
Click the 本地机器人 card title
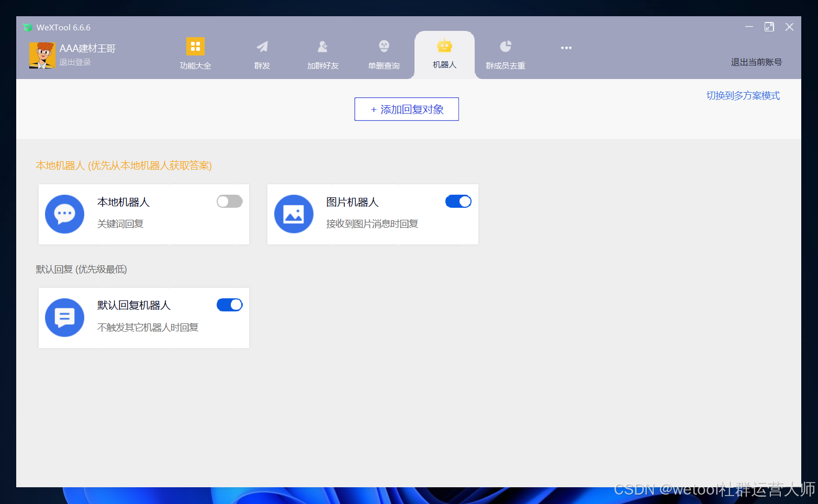pos(124,202)
